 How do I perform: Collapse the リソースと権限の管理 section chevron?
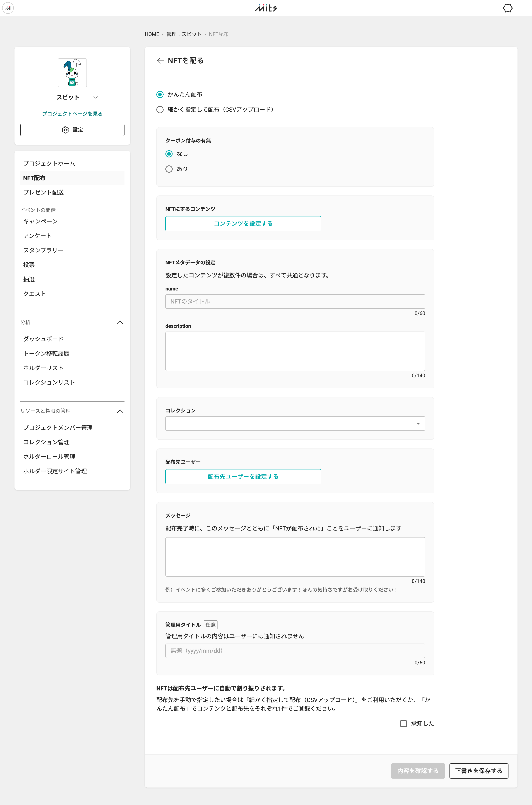click(120, 411)
